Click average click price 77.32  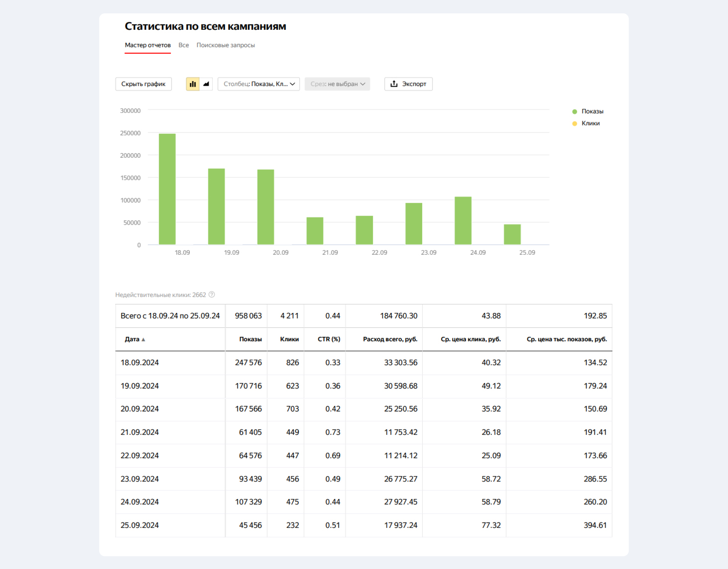click(x=491, y=525)
